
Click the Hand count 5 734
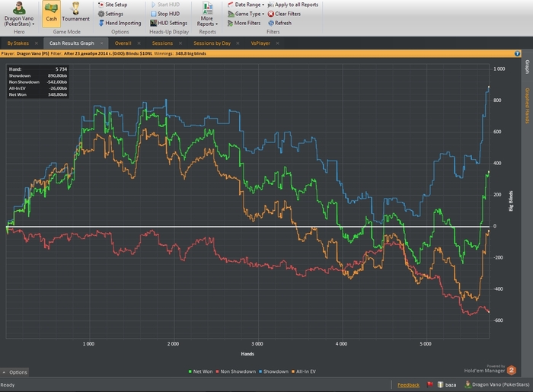tap(61, 69)
